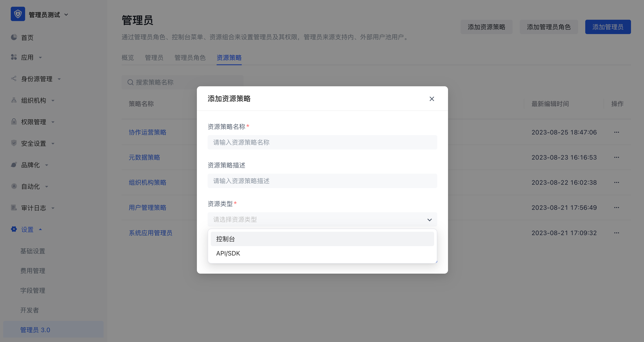Click the 审计日志 audit log icon
Image resolution: width=644 pixels, height=342 pixels.
[14, 208]
